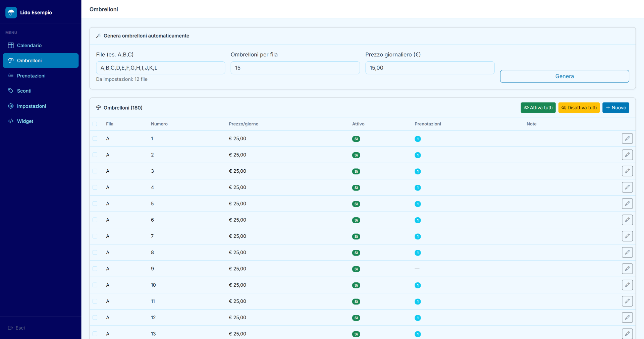644x339 pixels.
Task: Edit row A 12 via pencil icon
Action: click(x=627, y=318)
